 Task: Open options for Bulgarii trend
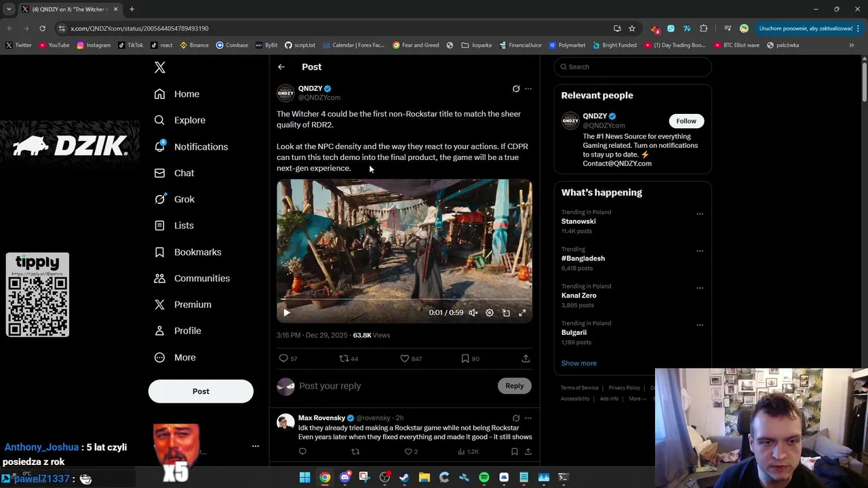coord(700,325)
